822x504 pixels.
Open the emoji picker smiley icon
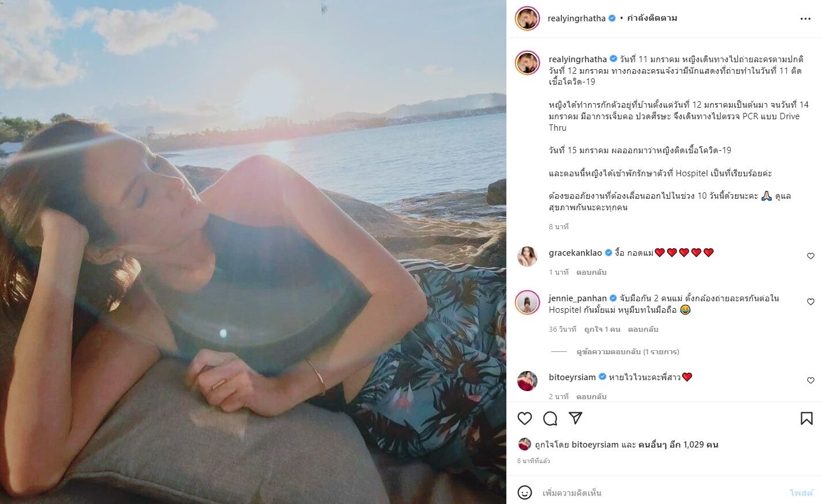click(524, 492)
